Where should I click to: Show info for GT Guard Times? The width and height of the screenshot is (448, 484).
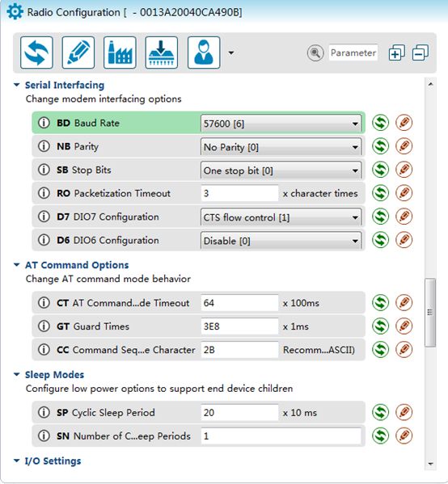(x=44, y=326)
